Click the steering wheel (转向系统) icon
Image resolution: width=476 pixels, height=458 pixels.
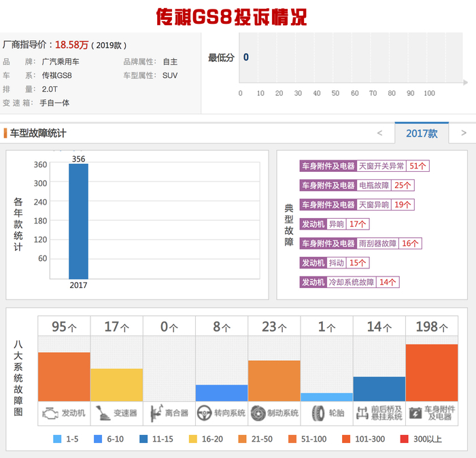(x=204, y=413)
